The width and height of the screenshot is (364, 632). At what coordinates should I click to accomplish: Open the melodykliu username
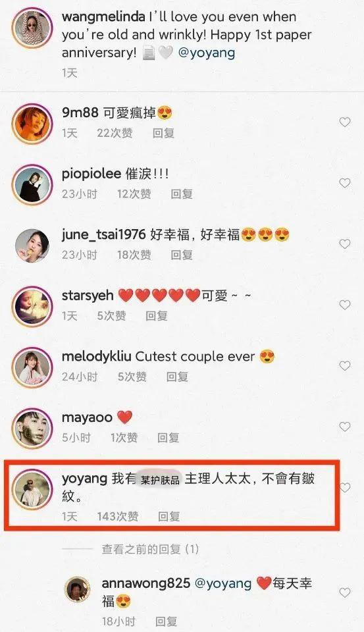(x=97, y=356)
